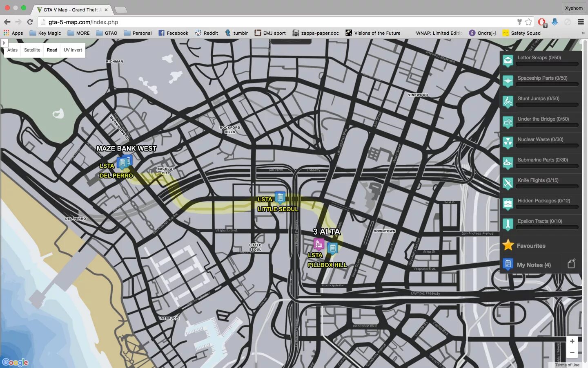This screenshot has height=368, width=588.
Task: Toggle the Submarine Parts icon
Action: (508, 163)
